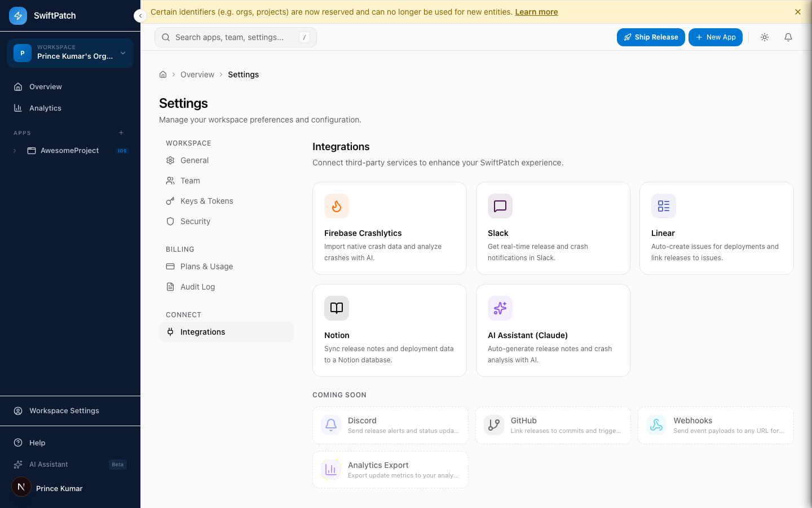The height and width of the screenshot is (508, 812).
Task: Click the search apps input field
Action: (235, 37)
